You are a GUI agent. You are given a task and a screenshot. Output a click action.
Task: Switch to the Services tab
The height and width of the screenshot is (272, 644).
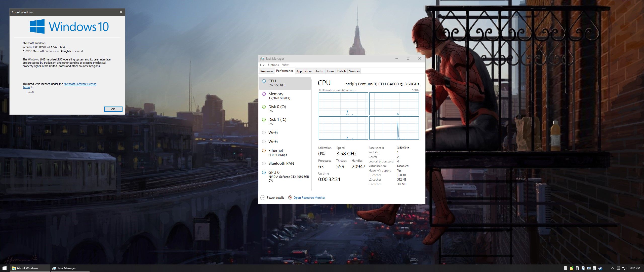354,71
